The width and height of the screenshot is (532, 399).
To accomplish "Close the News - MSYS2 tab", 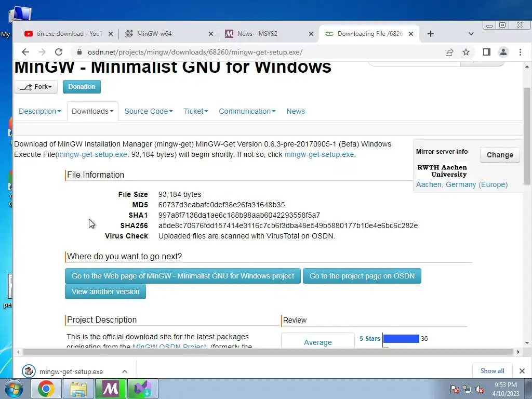I will click(311, 34).
